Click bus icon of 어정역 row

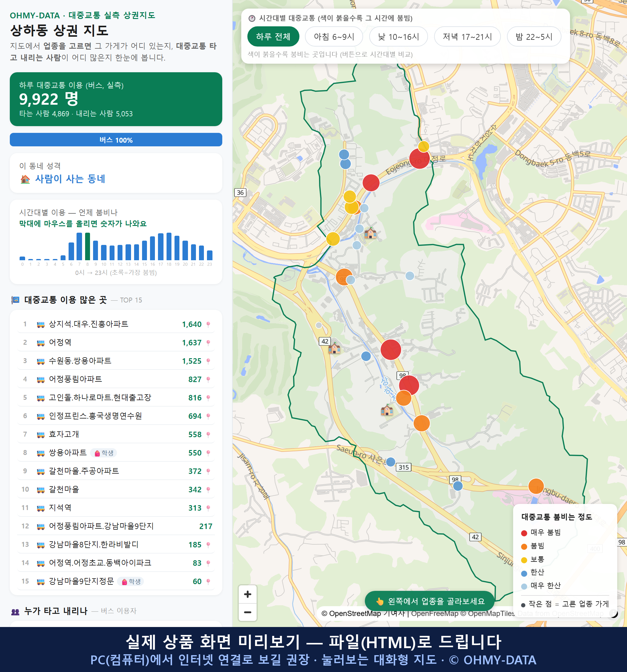click(x=40, y=343)
